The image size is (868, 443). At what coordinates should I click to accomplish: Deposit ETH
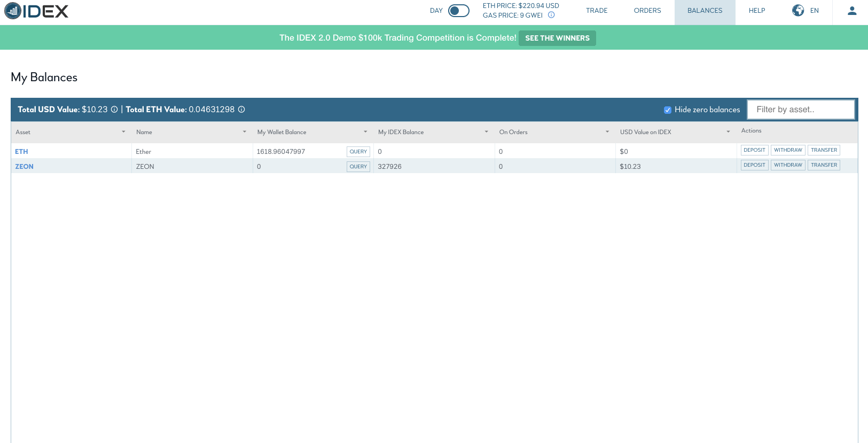pos(754,150)
